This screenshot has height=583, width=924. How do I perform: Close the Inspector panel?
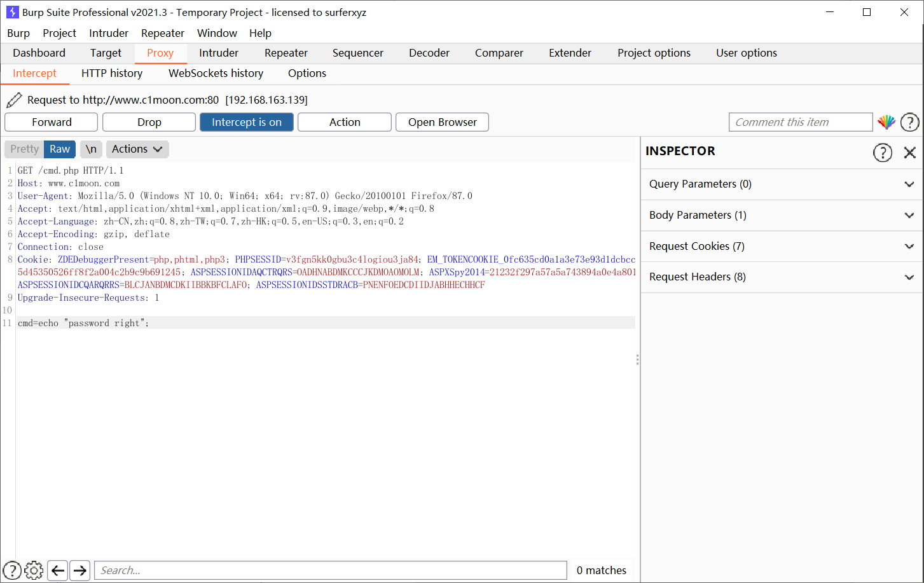[910, 153]
